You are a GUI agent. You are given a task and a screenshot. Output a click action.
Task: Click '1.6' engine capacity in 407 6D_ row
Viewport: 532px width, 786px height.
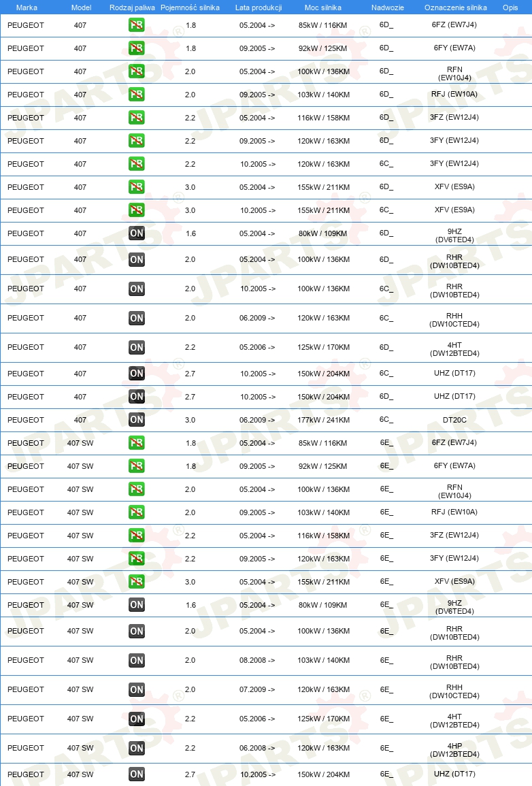(191, 233)
